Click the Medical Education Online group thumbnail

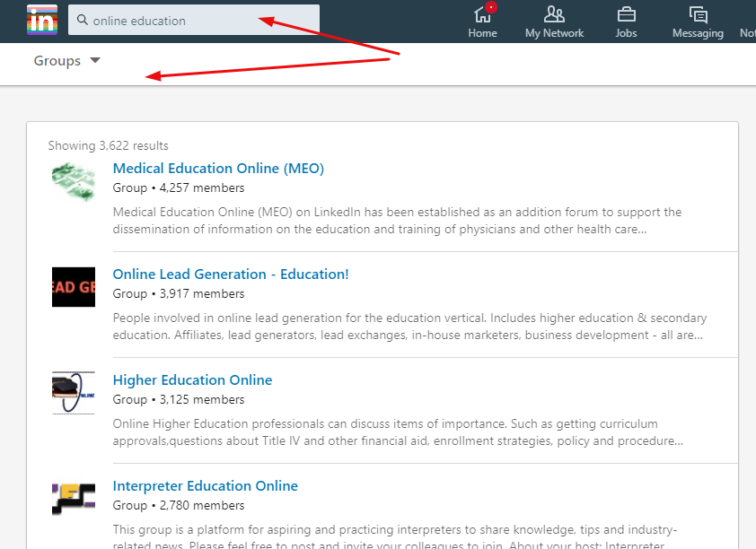[x=74, y=180]
